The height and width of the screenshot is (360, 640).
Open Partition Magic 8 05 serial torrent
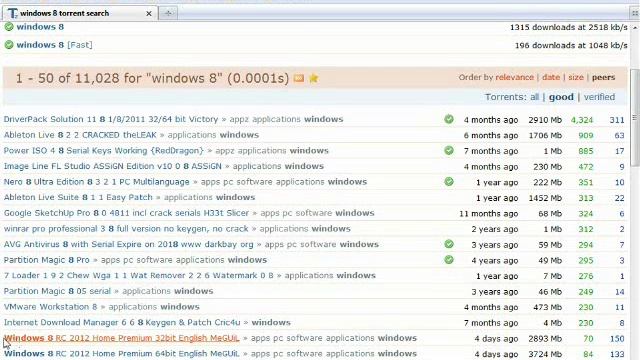(x=57, y=291)
